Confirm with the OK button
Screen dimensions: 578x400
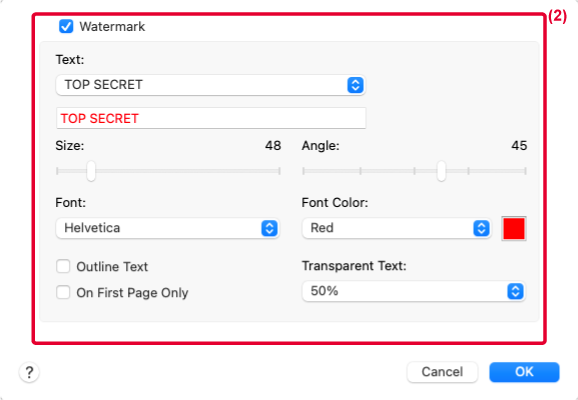(x=524, y=372)
